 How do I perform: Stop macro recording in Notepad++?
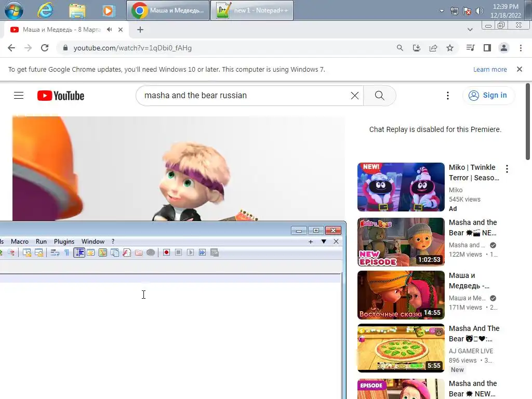179,252
